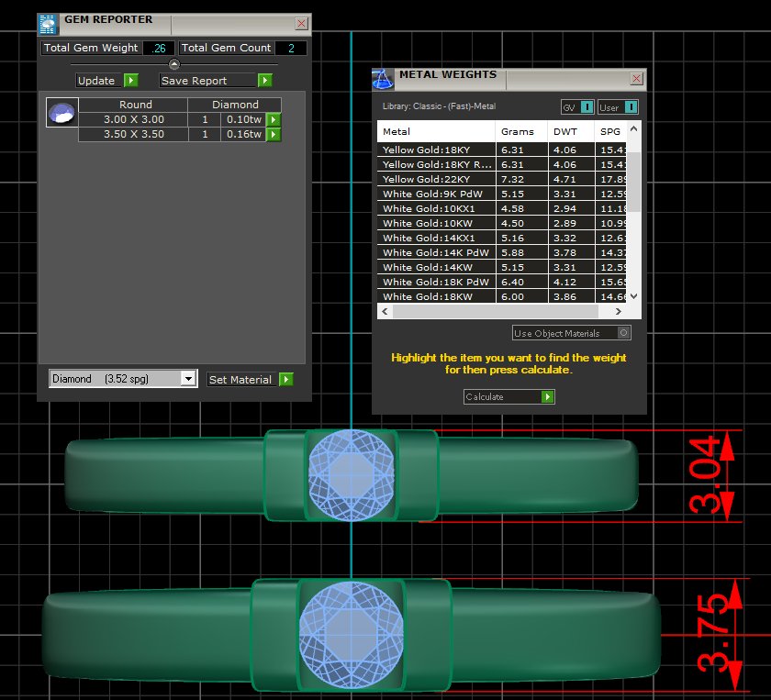Screen dimensions: 771x700
Task: Enable Use Object Materials option
Action: 623,333
